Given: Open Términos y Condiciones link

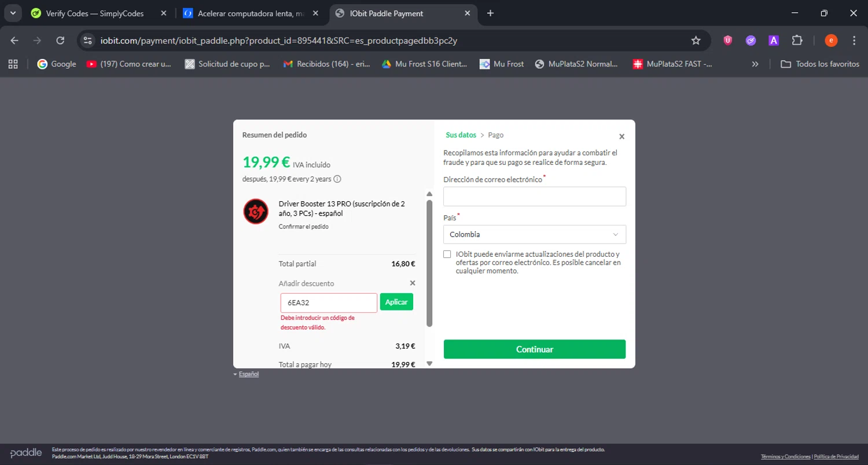Looking at the screenshot, I should pyautogui.click(x=786, y=457).
